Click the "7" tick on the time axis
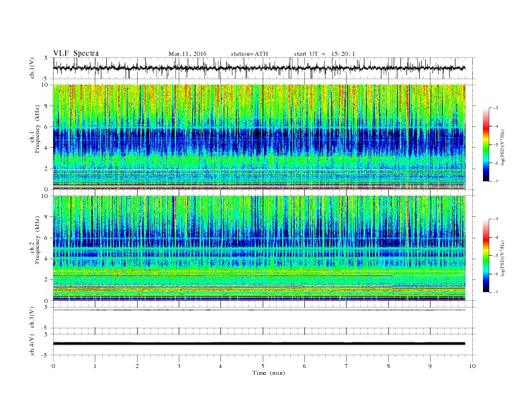Viewport: 532px width, 411px height. [x=346, y=366]
